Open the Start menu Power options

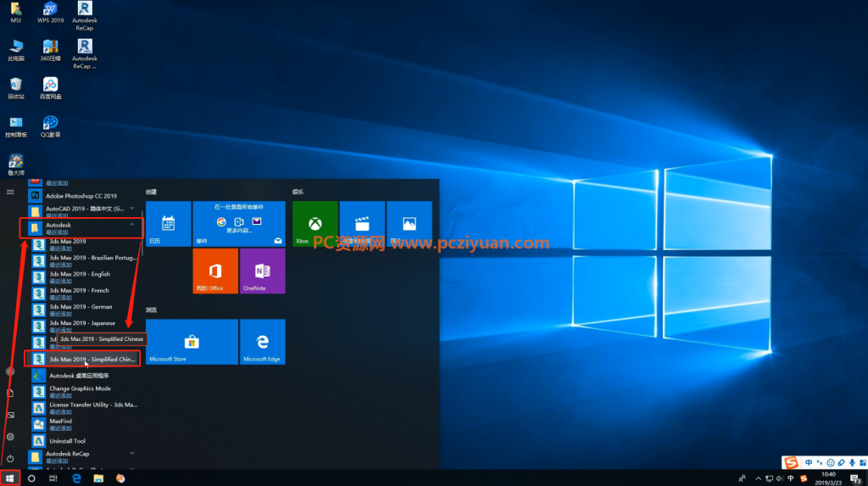pyautogui.click(x=10, y=458)
